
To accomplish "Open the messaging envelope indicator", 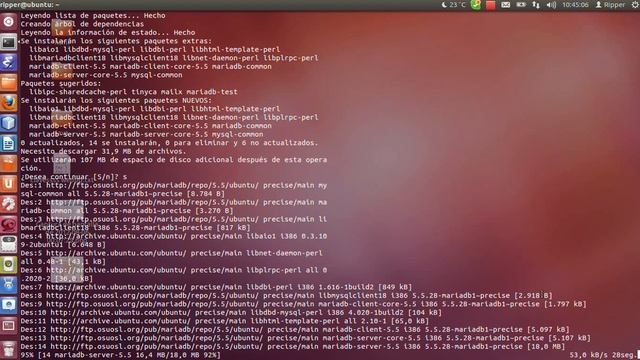I will click(506, 5).
